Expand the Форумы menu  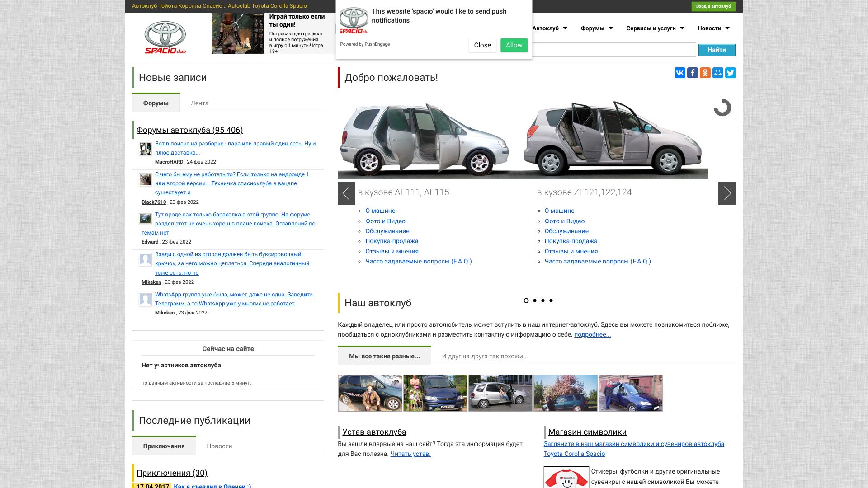pos(597,28)
